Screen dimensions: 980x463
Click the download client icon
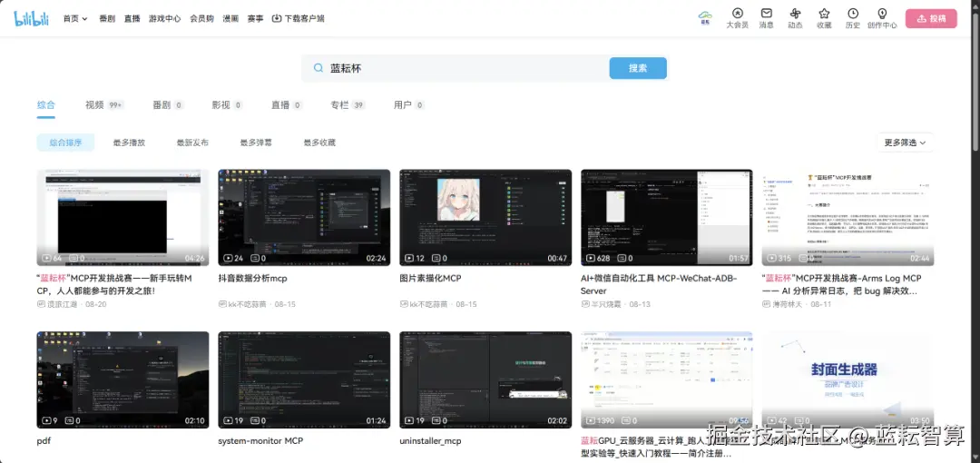tap(277, 19)
